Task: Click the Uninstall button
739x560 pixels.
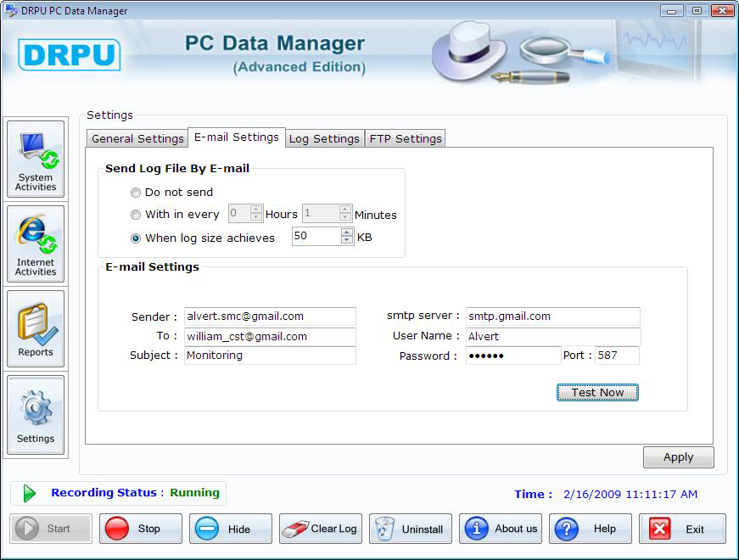Action: 411,529
